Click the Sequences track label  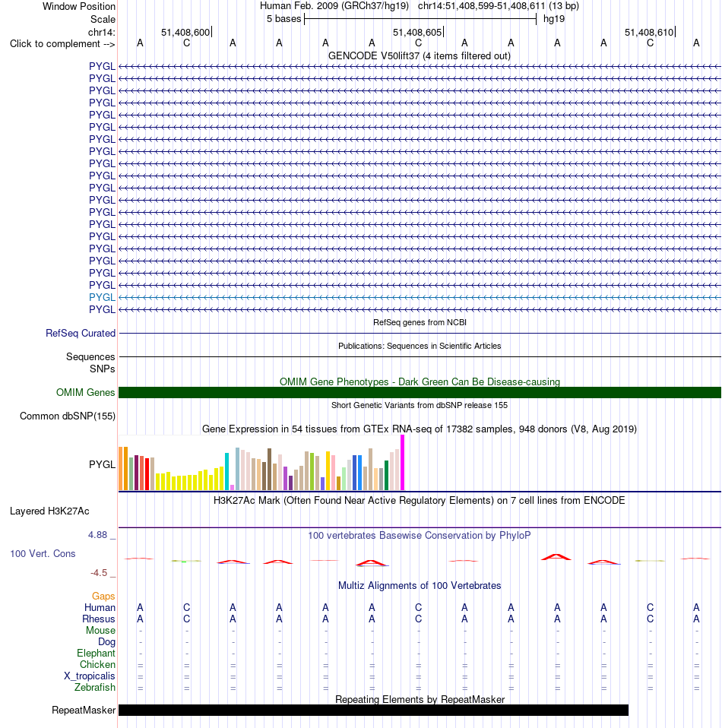click(x=90, y=356)
